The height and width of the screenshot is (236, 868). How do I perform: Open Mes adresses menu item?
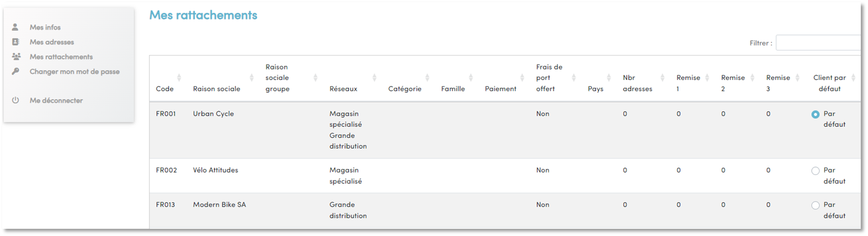pyautogui.click(x=52, y=42)
